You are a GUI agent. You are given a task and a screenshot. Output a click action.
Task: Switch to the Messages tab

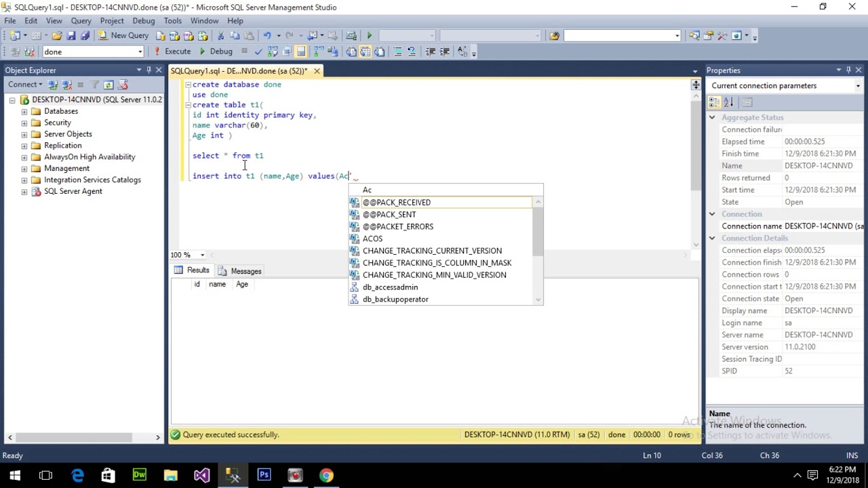click(240, 271)
